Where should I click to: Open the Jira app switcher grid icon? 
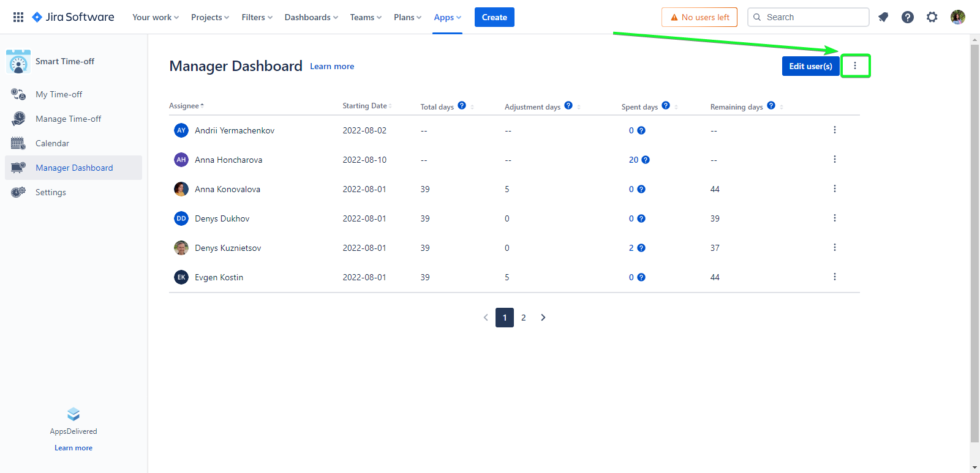pyautogui.click(x=18, y=17)
